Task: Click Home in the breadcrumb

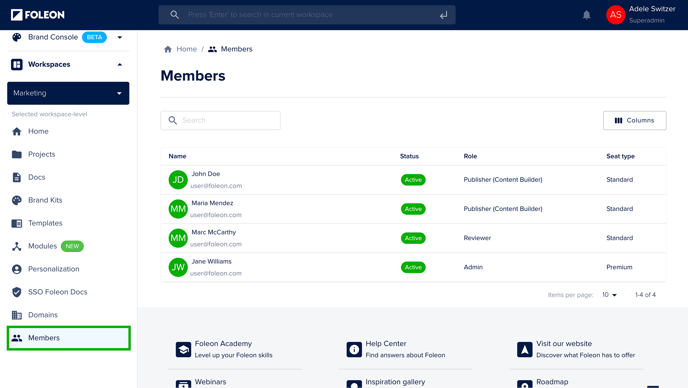Action: [186, 49]
